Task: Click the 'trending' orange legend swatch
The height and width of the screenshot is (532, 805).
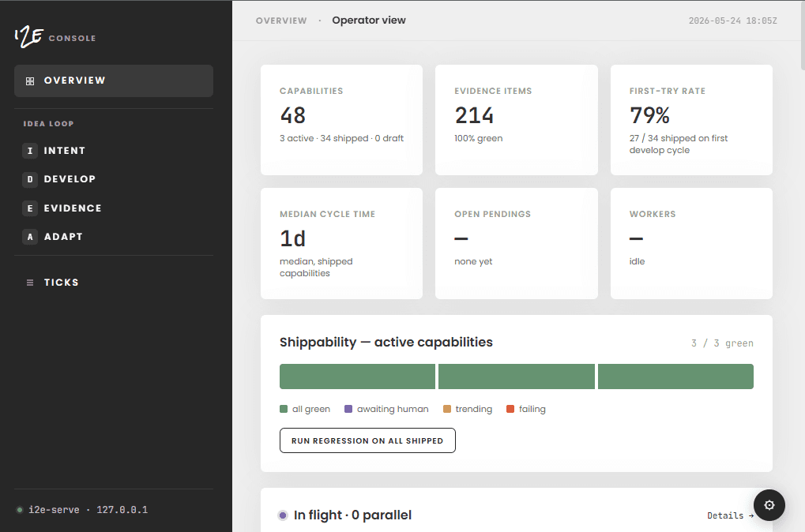Action: (x=446, y=409)
